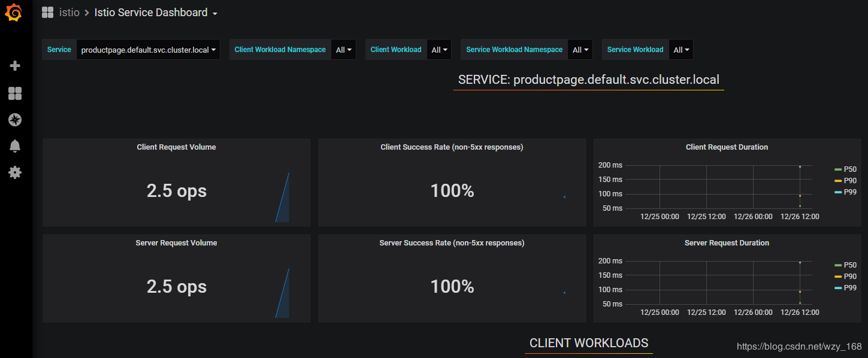
Task: Select the Explore compass icon
Action: [15, 120]
